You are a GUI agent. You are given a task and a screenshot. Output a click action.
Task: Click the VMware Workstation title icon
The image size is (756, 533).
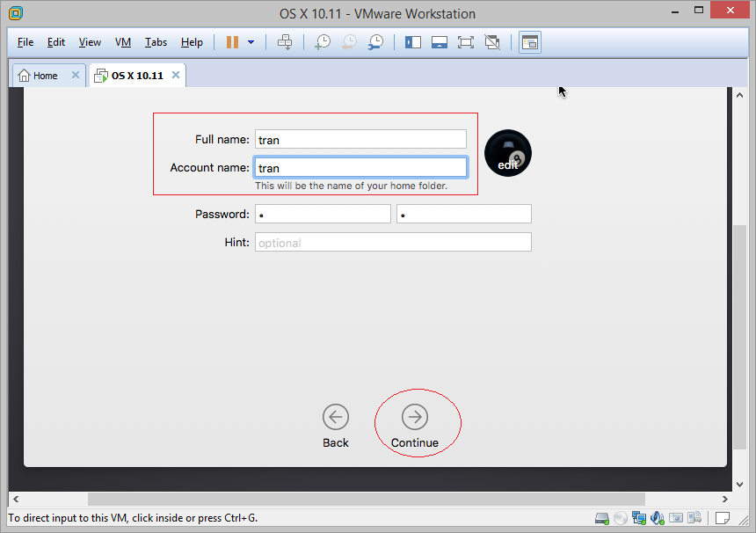pos(16,13)
